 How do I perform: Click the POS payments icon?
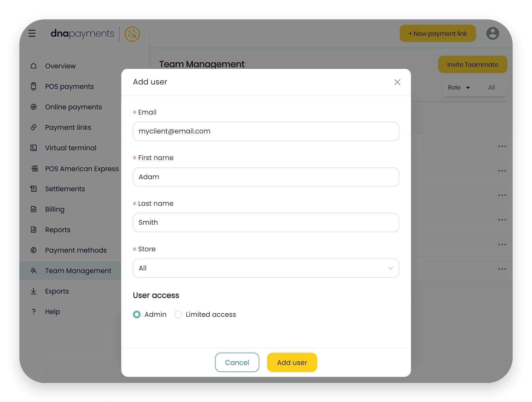[x=34, y=86]
